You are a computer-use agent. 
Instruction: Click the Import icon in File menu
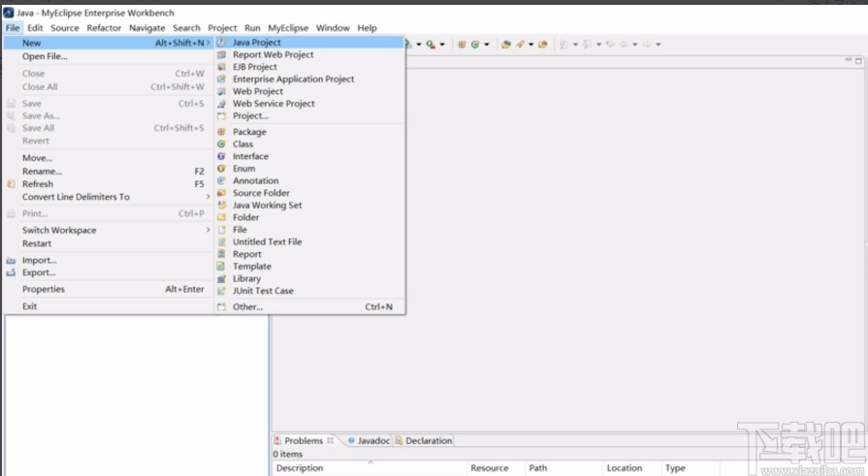11,260
